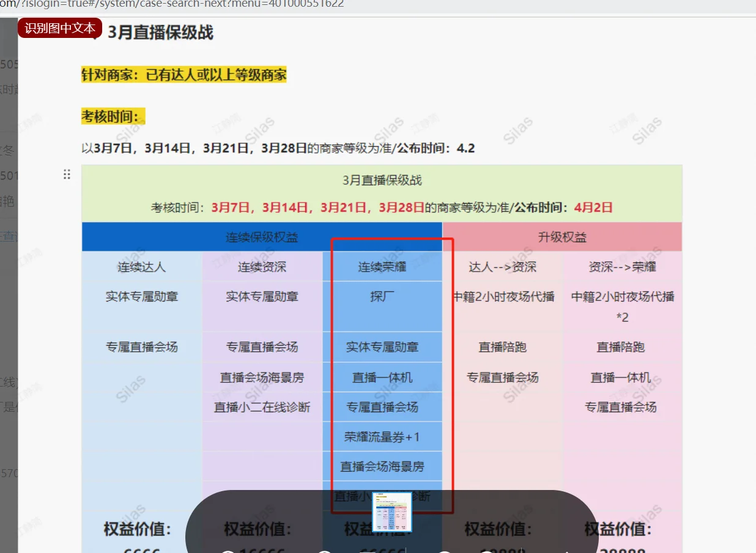Click the red 4月2日 publish date text
This screenshot has width=756, height=553.
(593, 207)
